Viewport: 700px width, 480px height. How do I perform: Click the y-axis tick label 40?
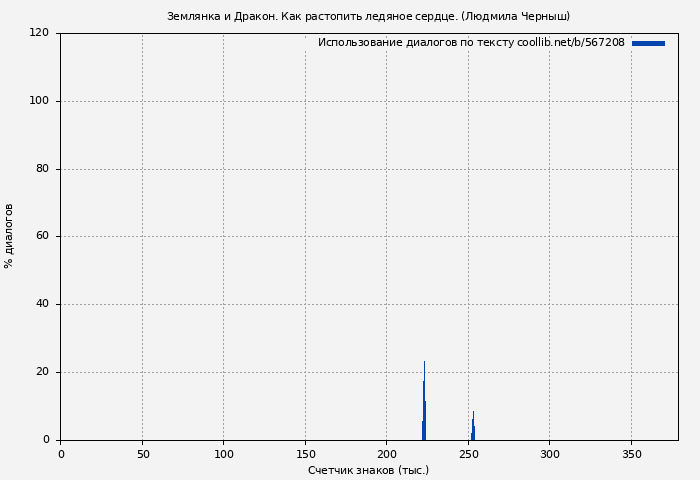pos(42,304)
